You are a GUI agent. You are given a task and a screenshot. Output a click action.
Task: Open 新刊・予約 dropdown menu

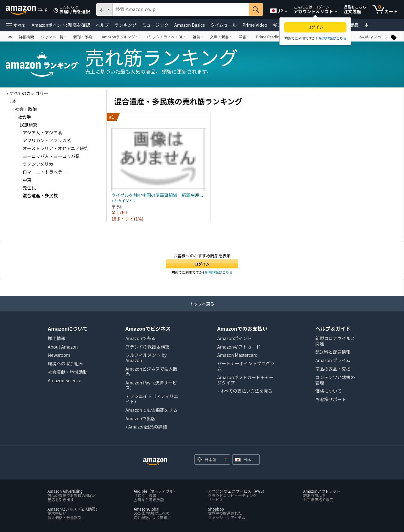point(84,37)
